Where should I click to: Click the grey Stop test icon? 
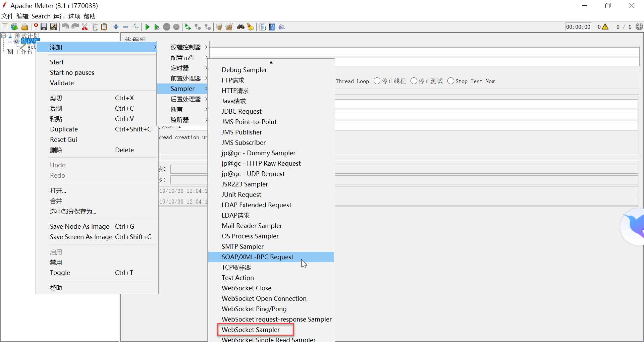(x=167, y=27)
